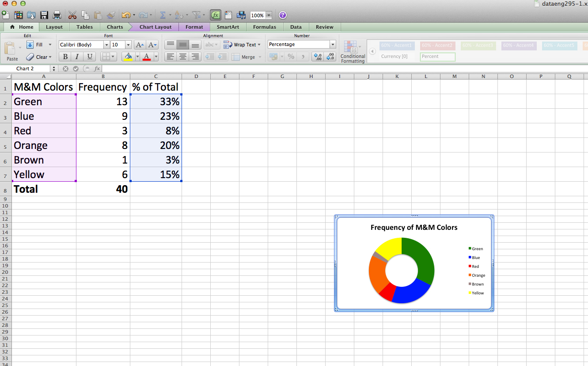Open the Format ribbon tab
The height and width of the screenshot is (366, 588).
point(194,27)
